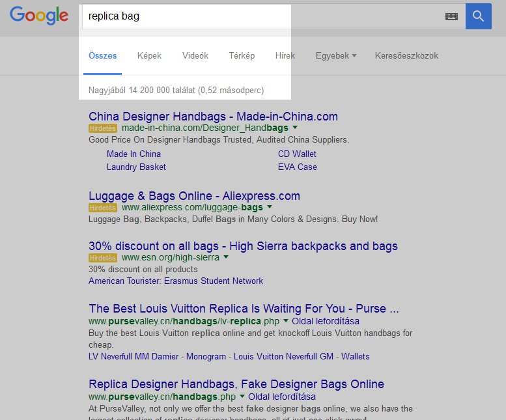Click the www.pursevalley.cn/handbags.php URL text
The height and width of the screenshot is (420, 506).
tap(162, 397)
